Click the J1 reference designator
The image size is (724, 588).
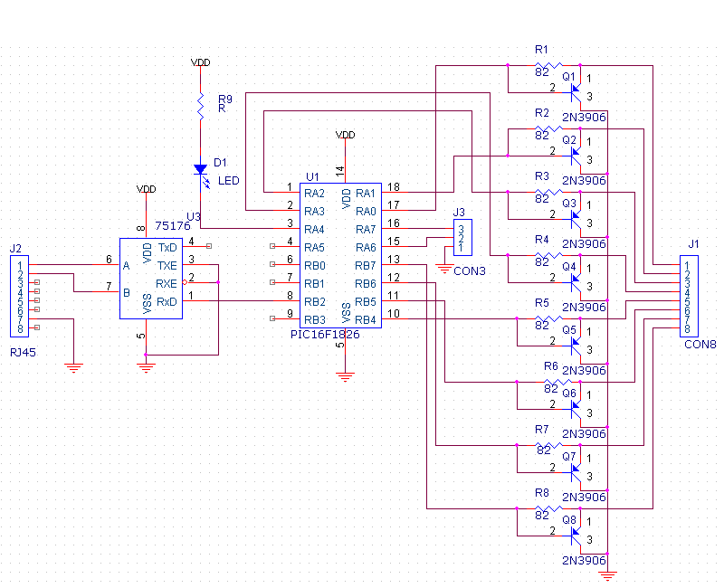click(693, 244)
